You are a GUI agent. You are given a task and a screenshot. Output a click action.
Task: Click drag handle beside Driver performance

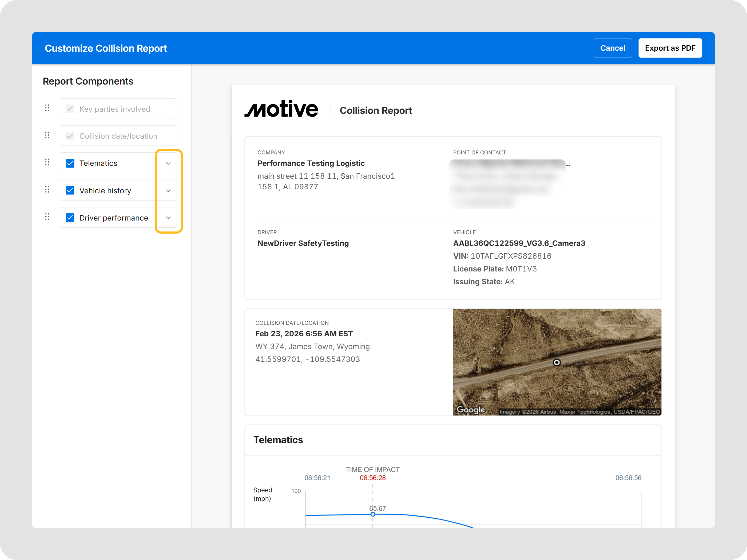coord(47,217)
